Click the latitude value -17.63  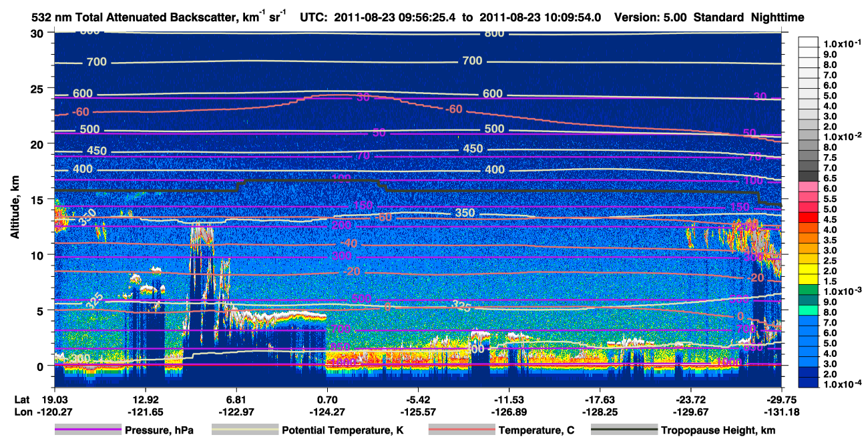[x=600, y=399]
